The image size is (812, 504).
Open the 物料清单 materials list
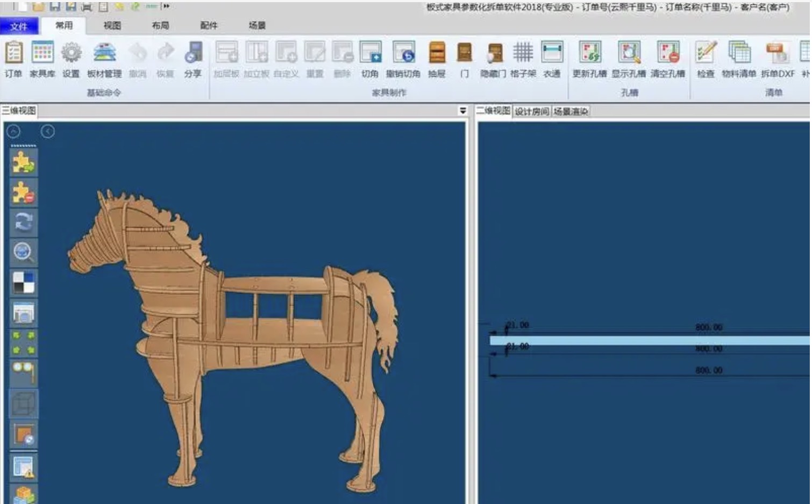coord(739,59)
